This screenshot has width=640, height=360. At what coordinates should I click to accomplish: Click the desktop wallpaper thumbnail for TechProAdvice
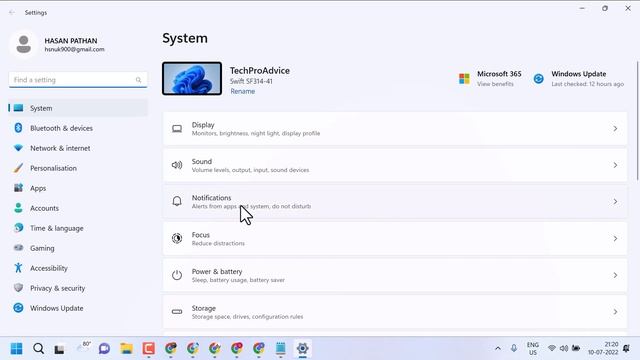tap(192, 78)
